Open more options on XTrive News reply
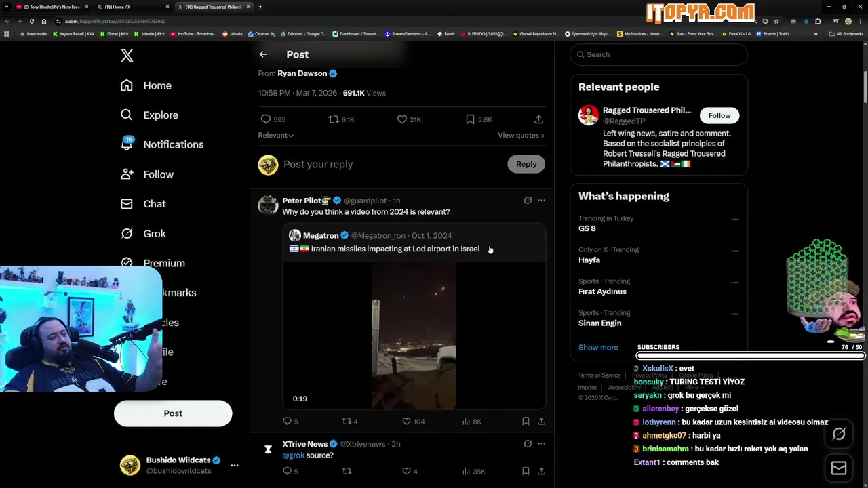 [x=541, y=444]
